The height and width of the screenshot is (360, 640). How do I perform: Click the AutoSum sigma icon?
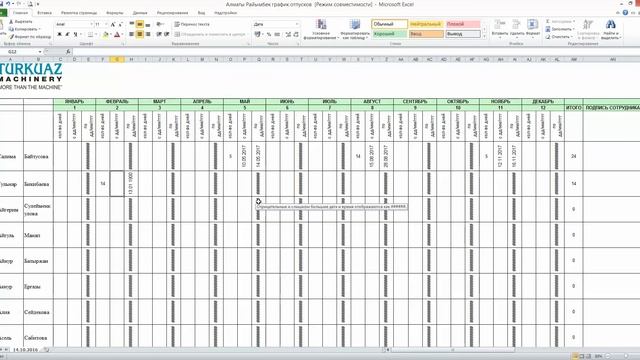coord(548,22)
